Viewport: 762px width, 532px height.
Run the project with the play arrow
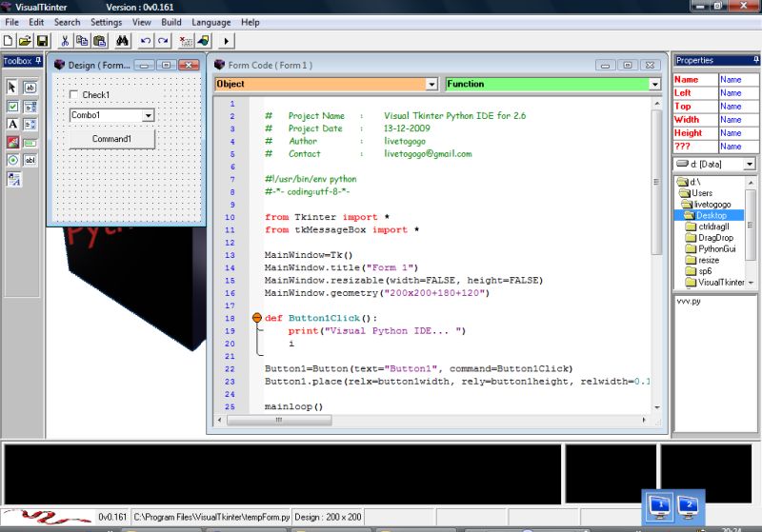point(226,41)
